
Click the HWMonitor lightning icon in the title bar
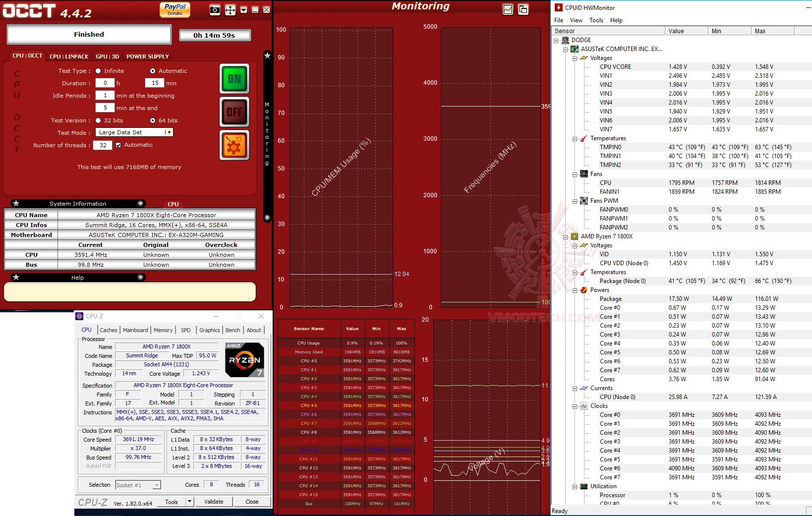click(x=559, y=7)
